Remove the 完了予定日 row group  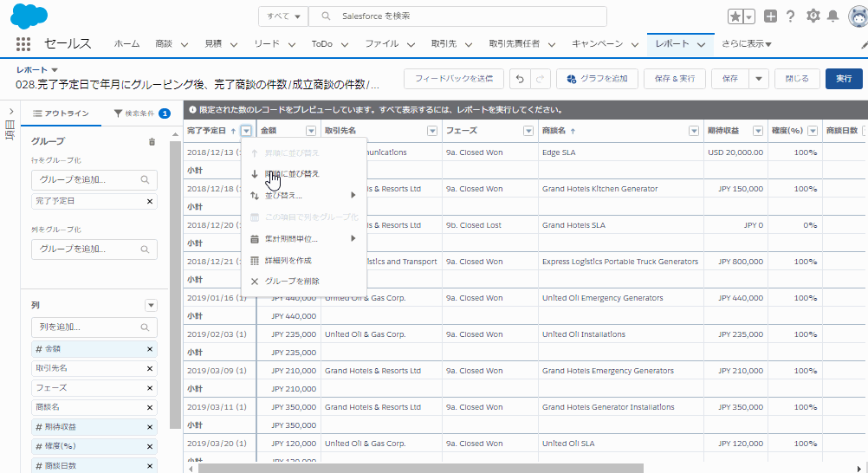pos(150,202)
